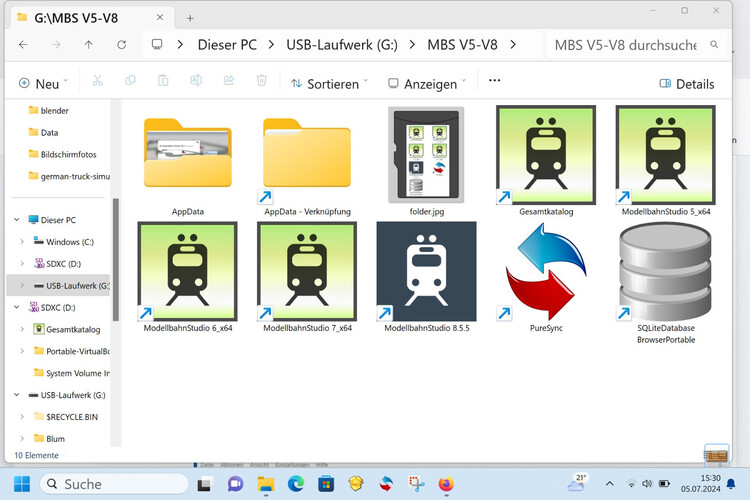
Task: Add a new Explorer tab
Action: [190, 18]
